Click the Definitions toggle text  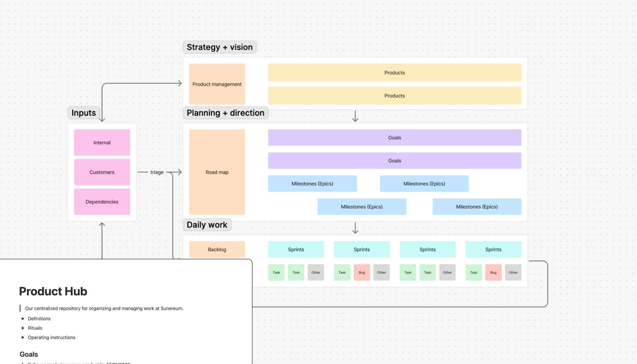tap(39, 318)
